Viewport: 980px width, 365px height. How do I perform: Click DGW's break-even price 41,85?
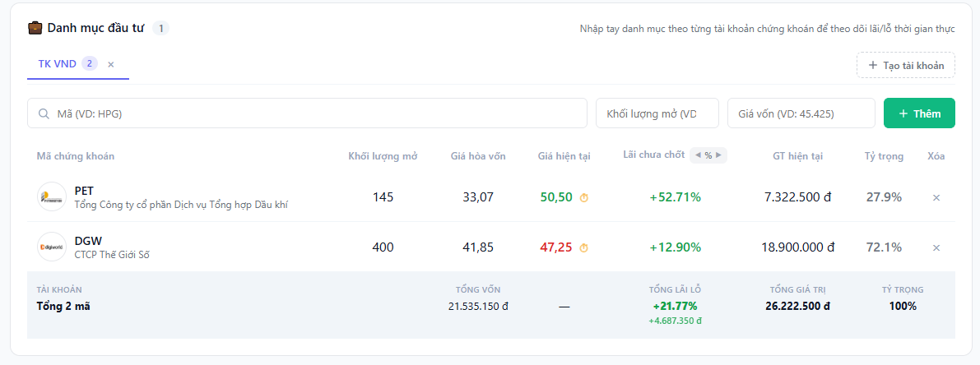click(478, 247)
